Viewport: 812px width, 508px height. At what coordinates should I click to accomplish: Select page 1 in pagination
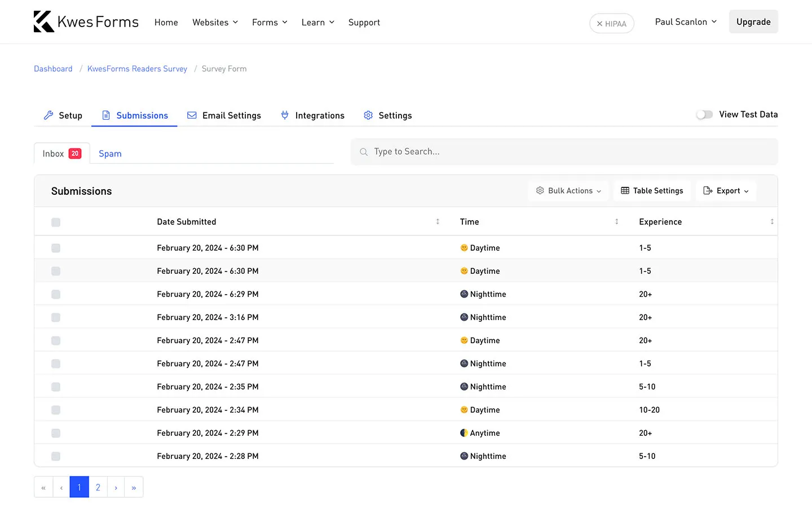pos(80,487)
